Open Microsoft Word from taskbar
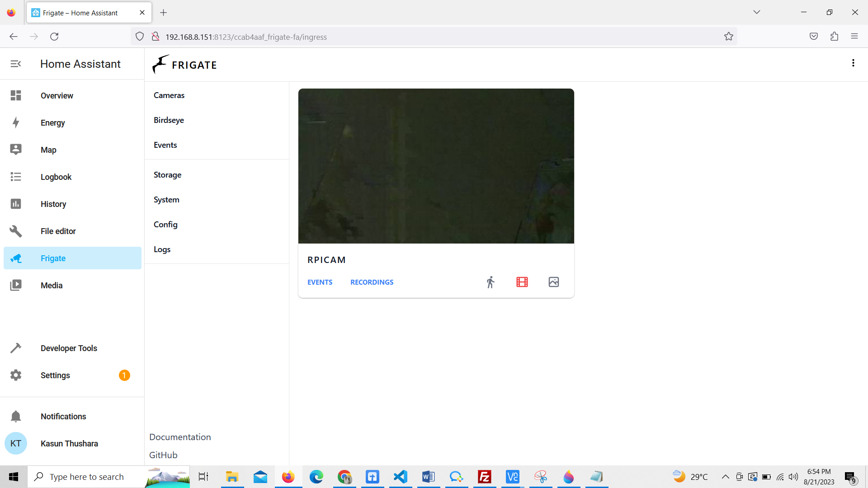The image size is (868, 488). [x=428, y=477]
